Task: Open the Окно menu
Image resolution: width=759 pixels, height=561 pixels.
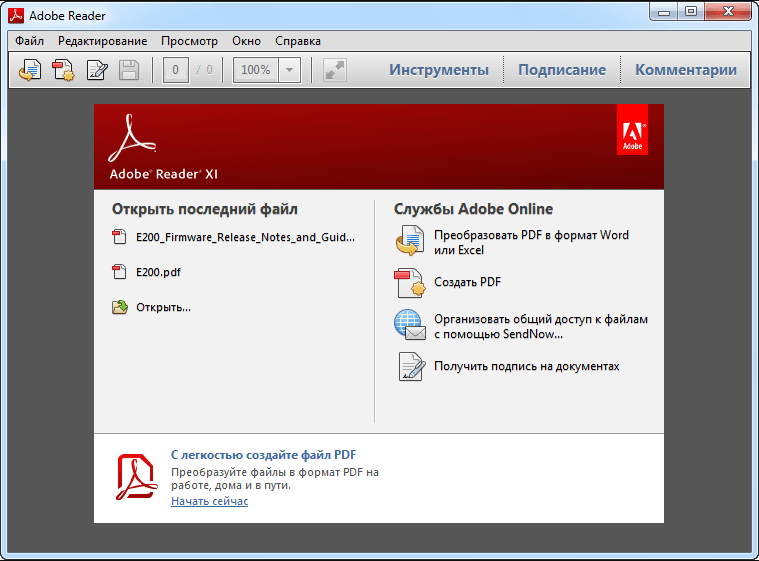Action: (246, 41)
